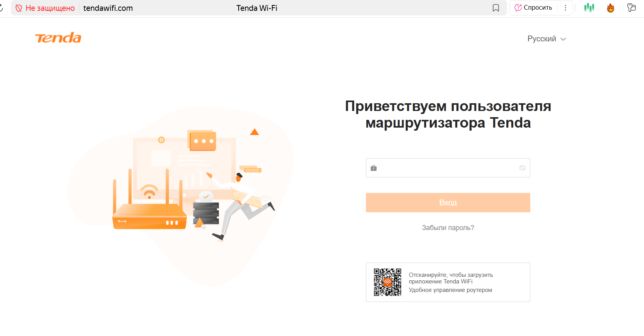Click the rightmost browser toolbar chat icon
Screen dimensions: 644x336
[632, 8]
